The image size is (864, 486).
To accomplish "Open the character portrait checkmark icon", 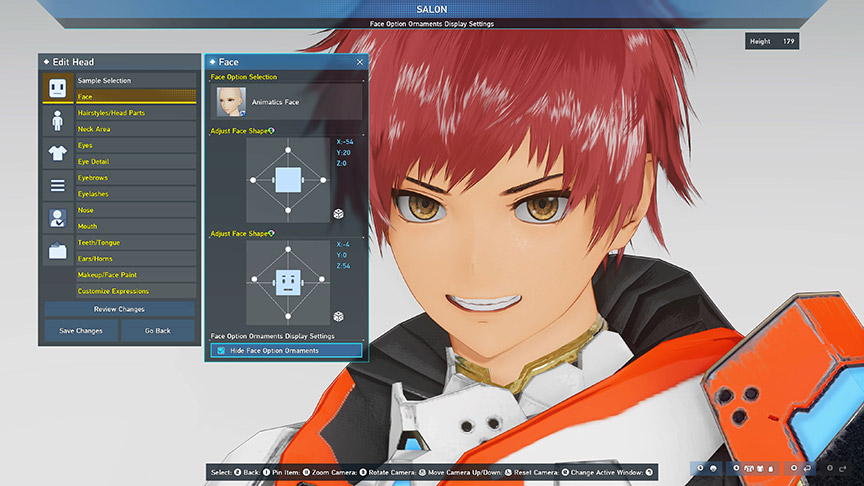I will pos(57,218).
